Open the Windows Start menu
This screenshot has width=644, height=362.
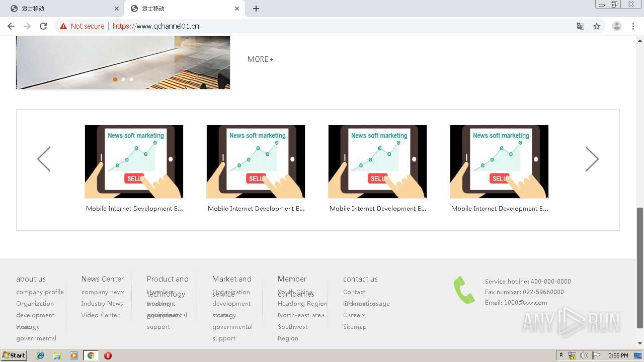[14, 355]
